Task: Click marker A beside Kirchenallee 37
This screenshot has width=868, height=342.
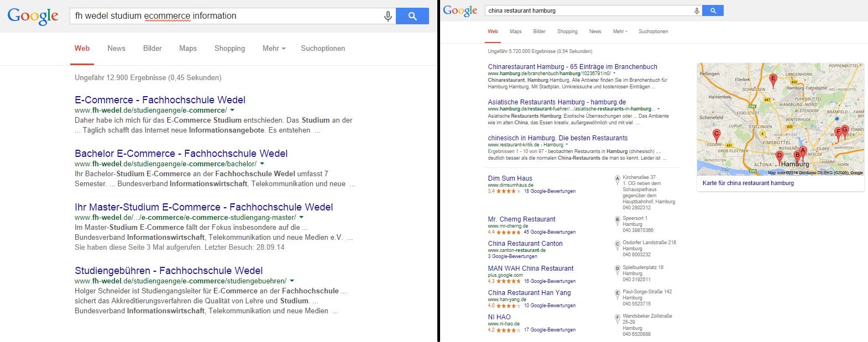Action: [618, 179]
